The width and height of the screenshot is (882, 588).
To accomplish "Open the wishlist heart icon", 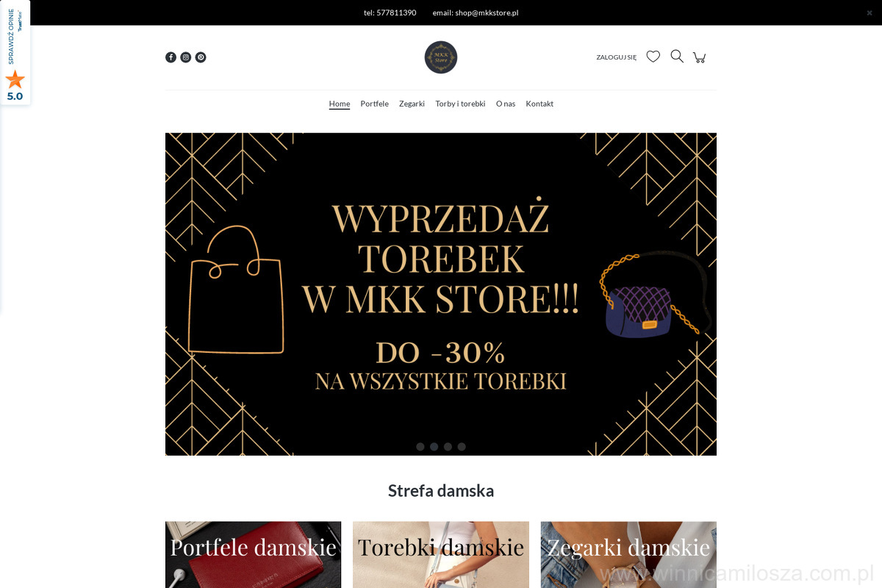I will [653, 57].
